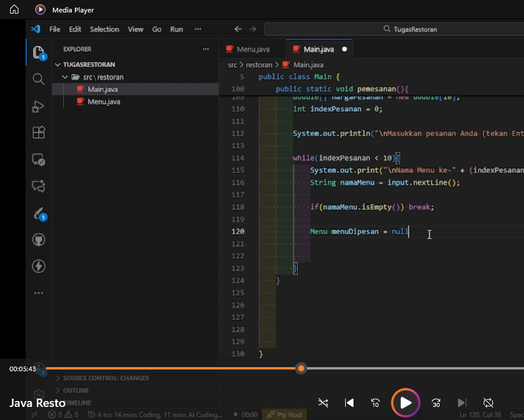Select the Explorer icon in the activity bar
The width and height of the screenshot is (524, 420).
tap(38, 52)
